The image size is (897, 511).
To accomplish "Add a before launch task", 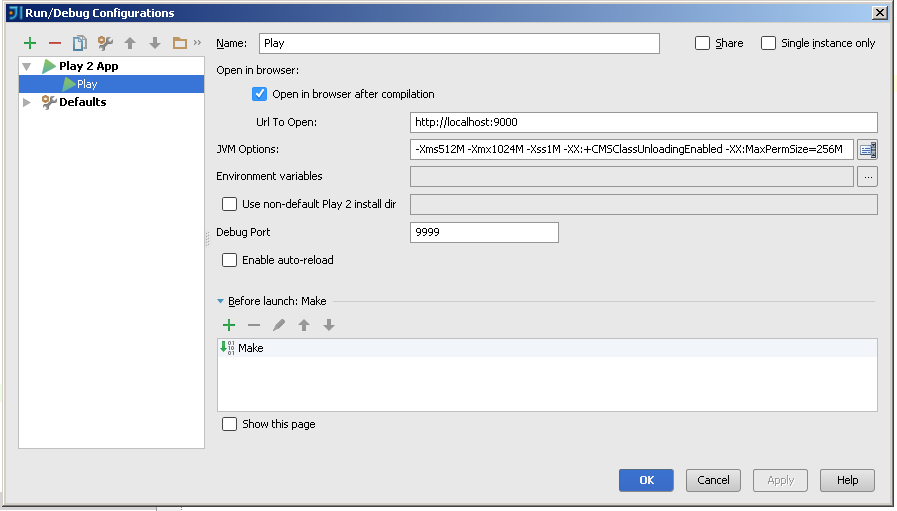I will coord(229,325).
